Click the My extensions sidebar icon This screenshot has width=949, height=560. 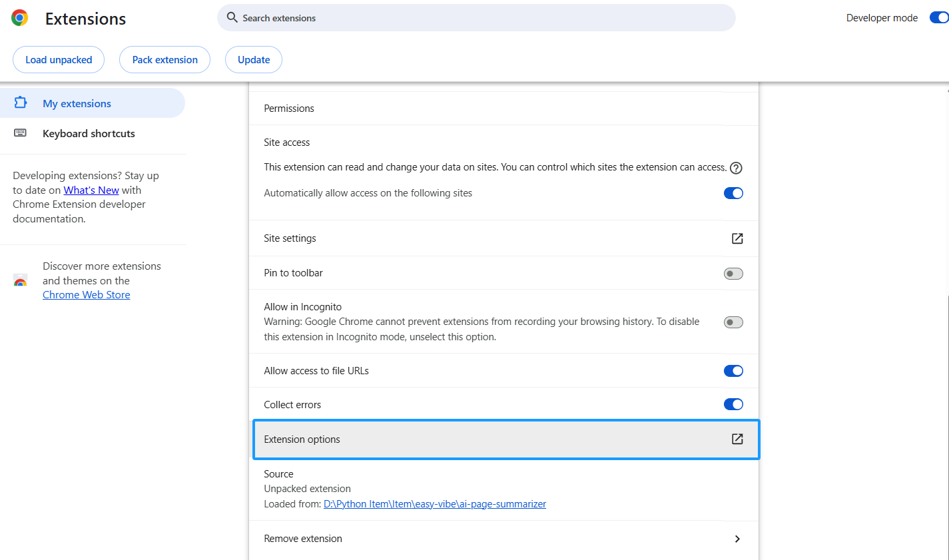coord(21,103)
